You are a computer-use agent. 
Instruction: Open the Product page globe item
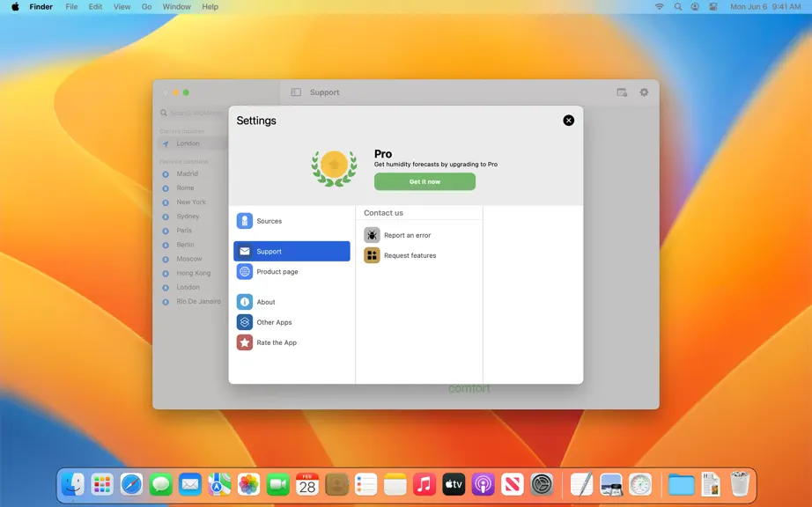coord(292,272)
